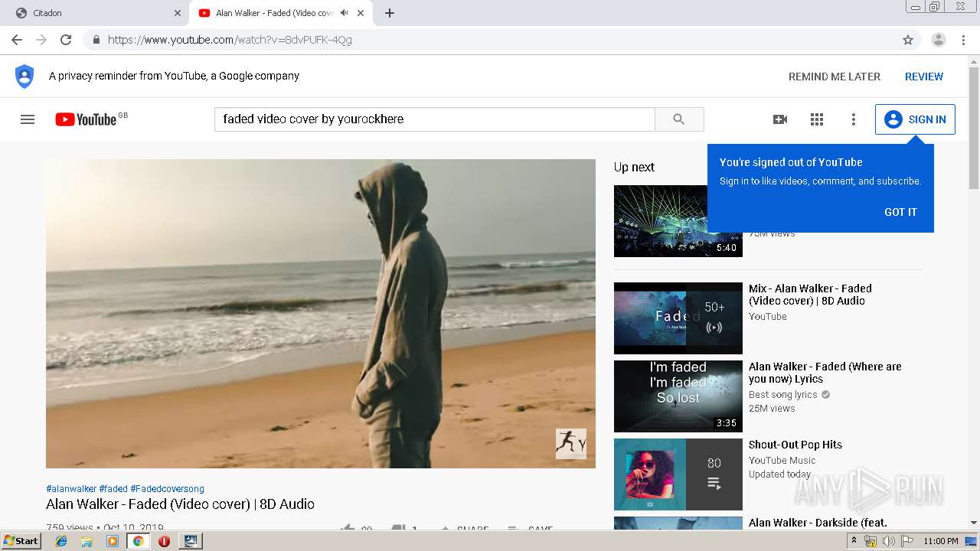The height and width of the screenshot is (551, 980).
Task: Open the Mix 50+ playlist thumbnail
Action: (678, 318)
